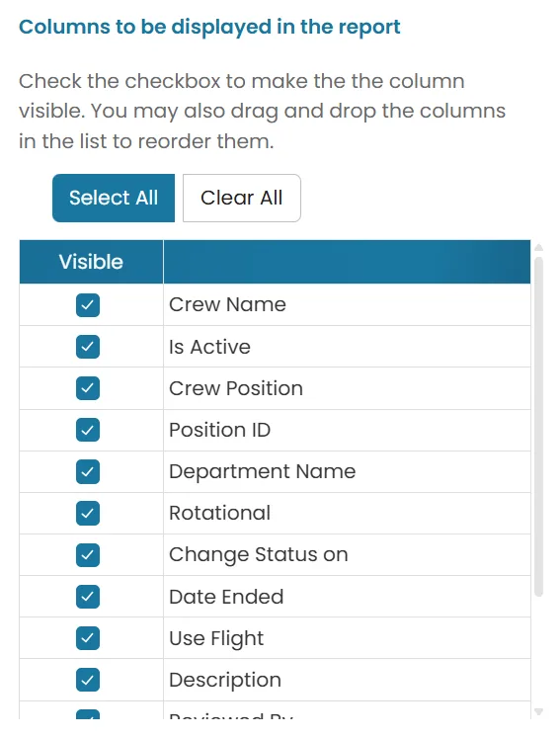The image size is (560, 738).
Task: Uncheck the Rotational column checkbox
Action: point(88,513)
